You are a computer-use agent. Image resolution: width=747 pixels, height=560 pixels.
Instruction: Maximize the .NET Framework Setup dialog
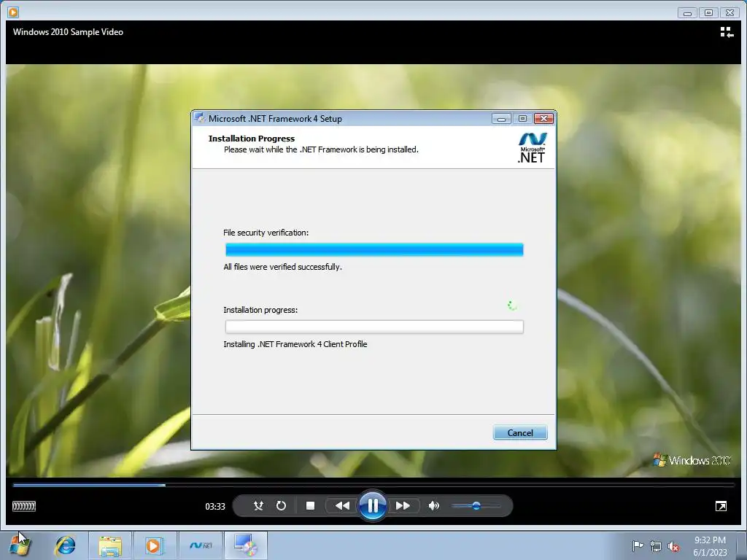tap(522, 119)
